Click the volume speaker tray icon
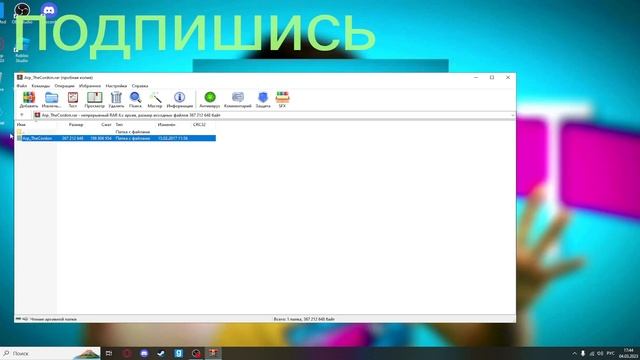 point(600,353)
